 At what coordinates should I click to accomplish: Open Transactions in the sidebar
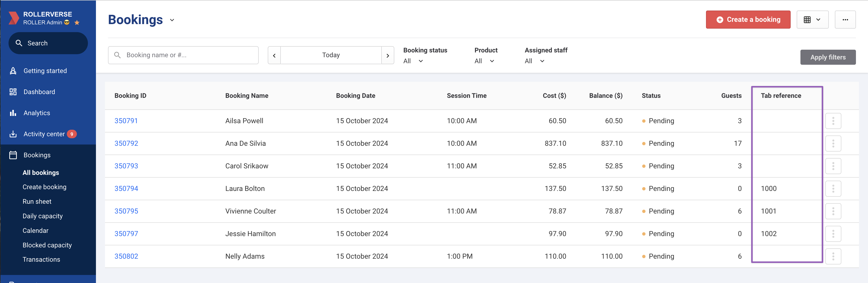41,259
